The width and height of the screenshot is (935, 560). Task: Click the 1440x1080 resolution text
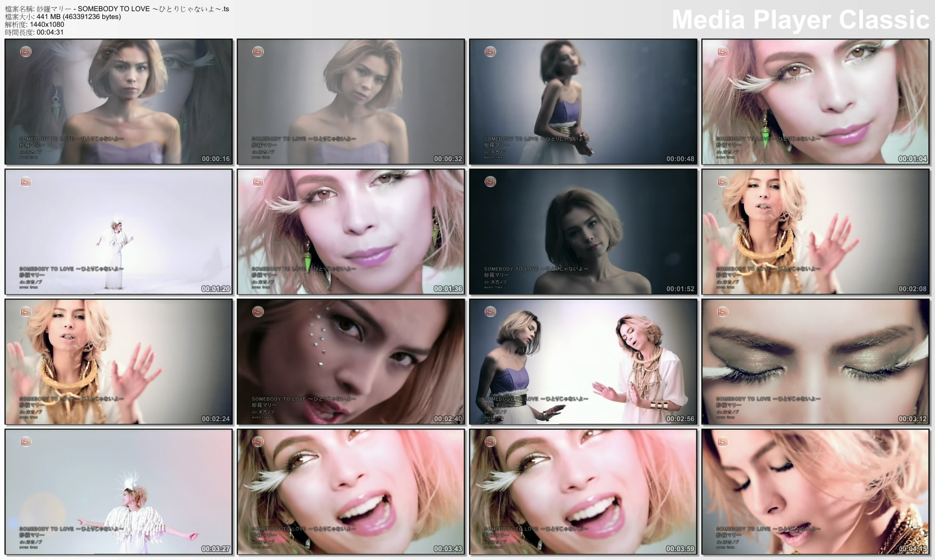point(47,24)
